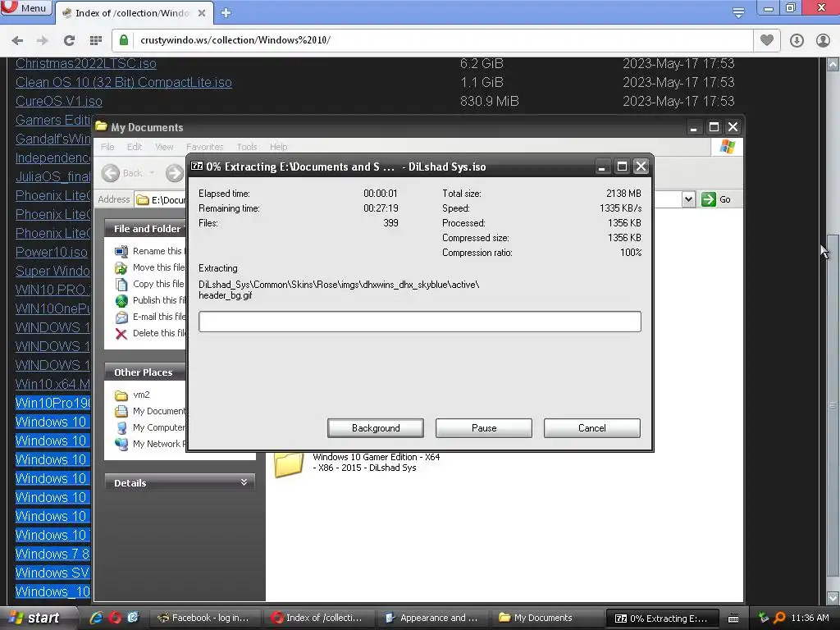Click the keyboard icon near tray

pyautogui.click(x=733, y=619)
